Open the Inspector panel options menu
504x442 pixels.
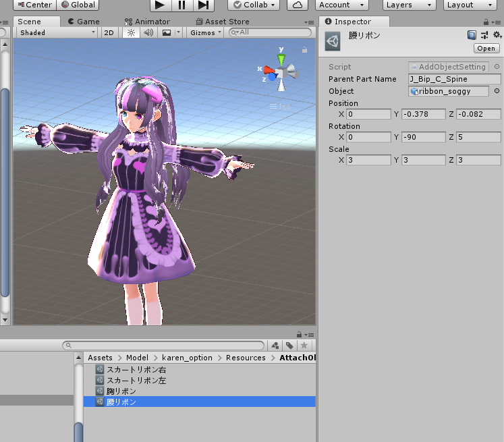497,22
